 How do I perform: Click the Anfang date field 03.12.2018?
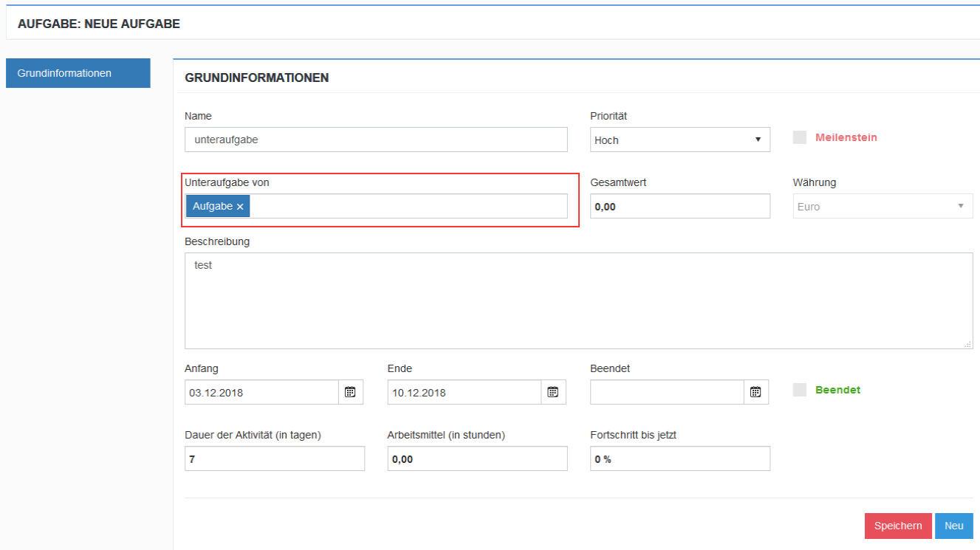pos(261,392)
